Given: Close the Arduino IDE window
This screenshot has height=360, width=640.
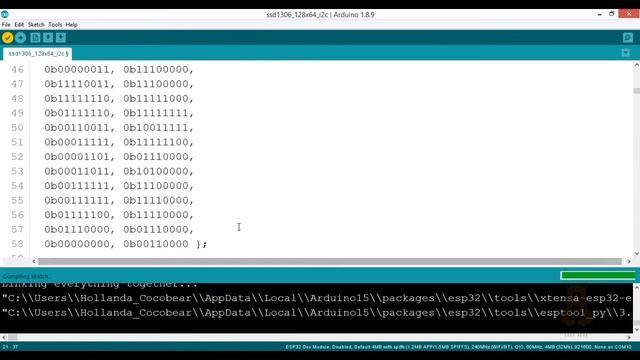Looking at the screenshot, I should pyautogui.click(x=629, y=13).
